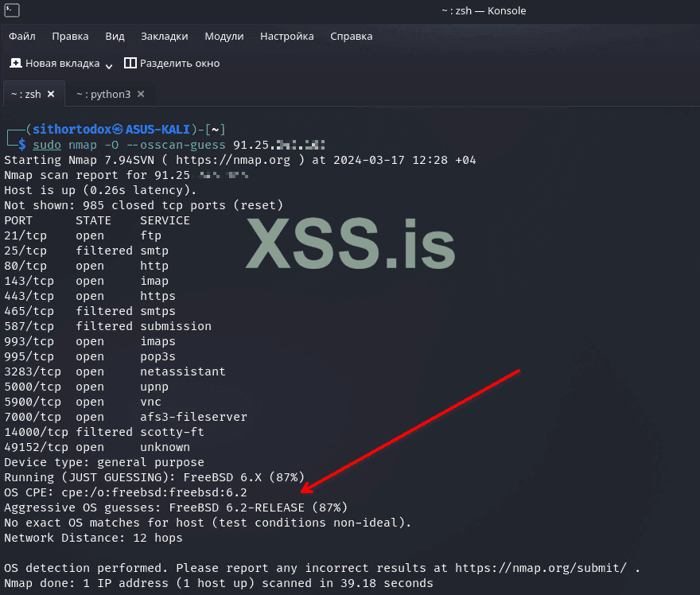700x595 pixels.
Task: Click the SERVICE column header
Action: click(165, 220)
